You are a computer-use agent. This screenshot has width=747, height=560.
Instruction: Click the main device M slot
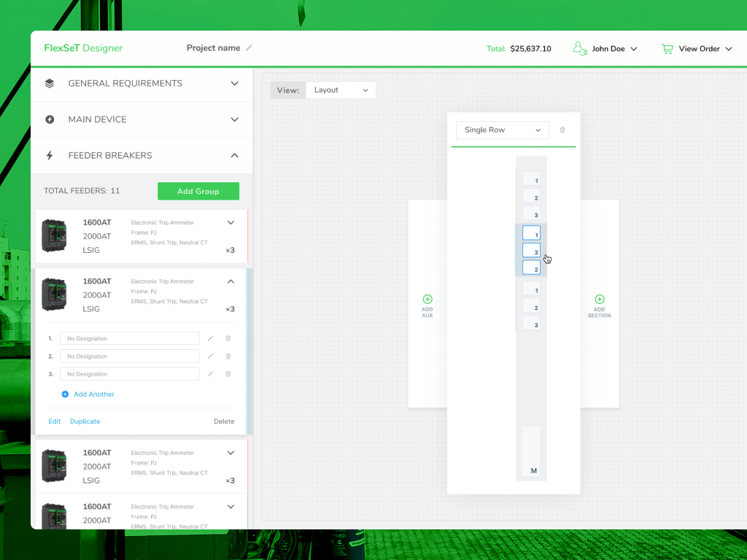coord(531,451)
